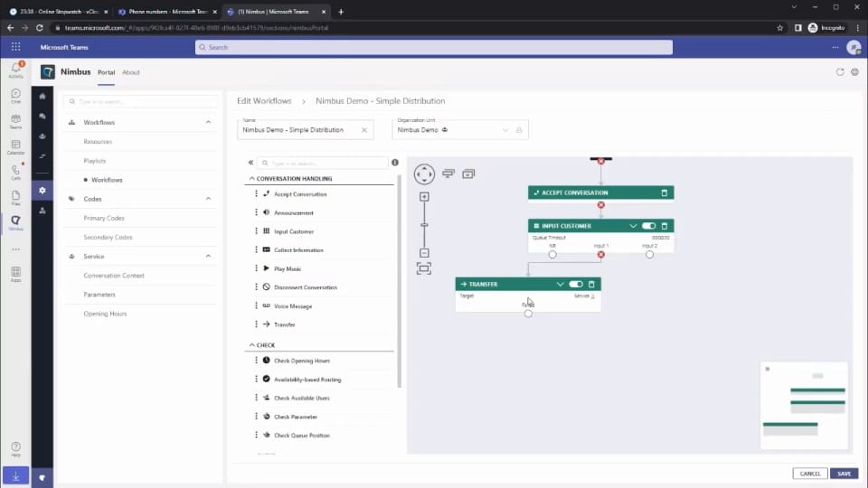868x488 pixels.
Task: Toggle the Transfer node switch
Action: [x=576, y=284]
